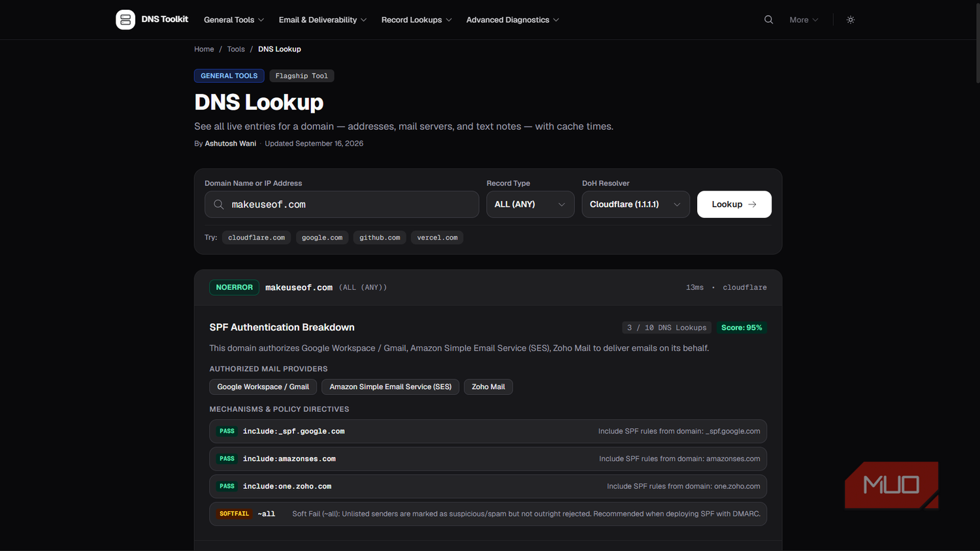
Task: Select the Google Workspace / Gmail provider chip
Action: 263,387
